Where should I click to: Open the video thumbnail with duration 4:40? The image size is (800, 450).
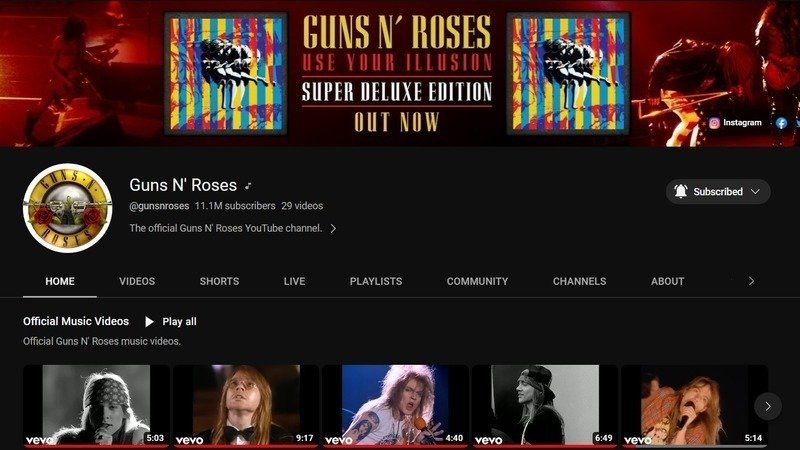click(395, 406)
